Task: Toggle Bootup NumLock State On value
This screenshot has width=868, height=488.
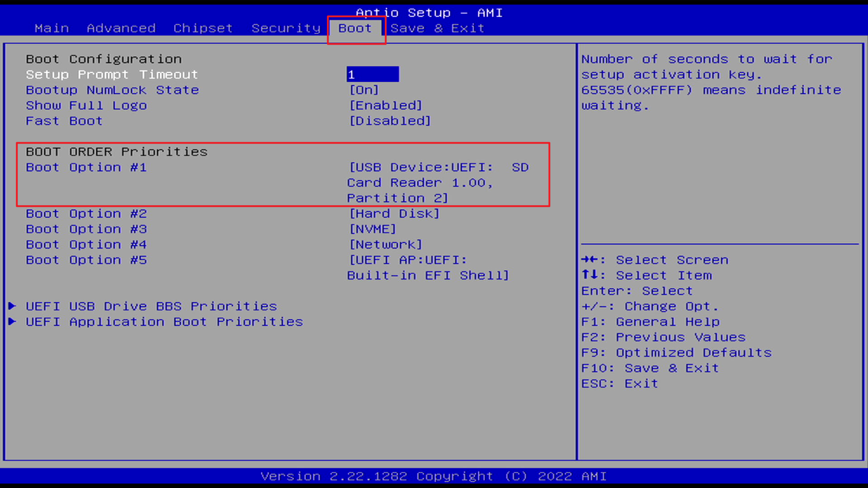Action: coord(364,90)
